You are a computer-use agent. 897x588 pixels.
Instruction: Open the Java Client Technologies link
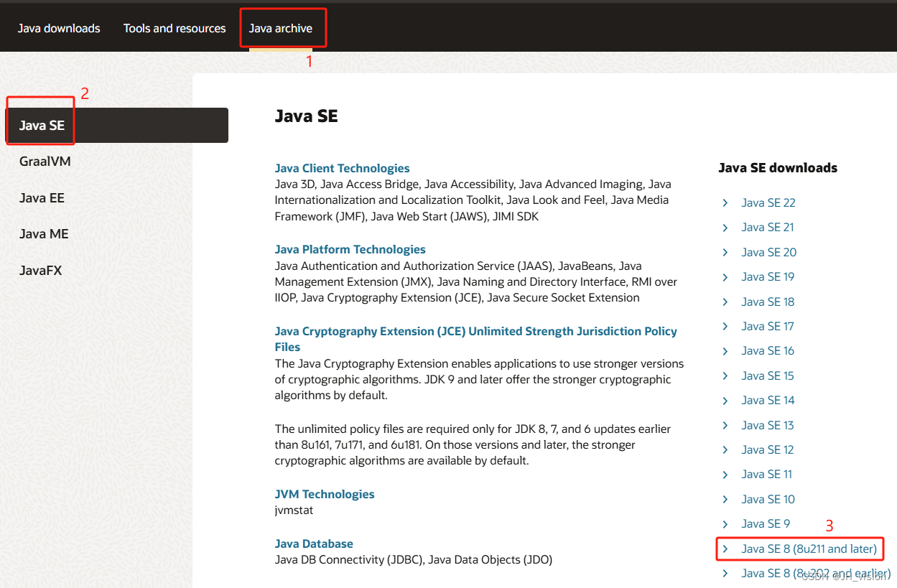(x=342, y=168)
